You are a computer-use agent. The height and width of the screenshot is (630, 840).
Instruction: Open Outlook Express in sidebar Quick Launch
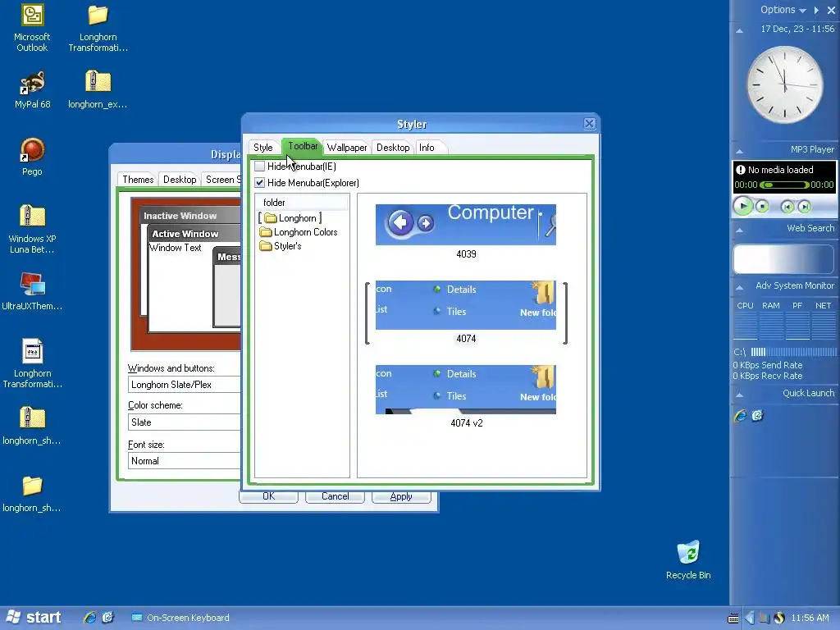point(757,416)
